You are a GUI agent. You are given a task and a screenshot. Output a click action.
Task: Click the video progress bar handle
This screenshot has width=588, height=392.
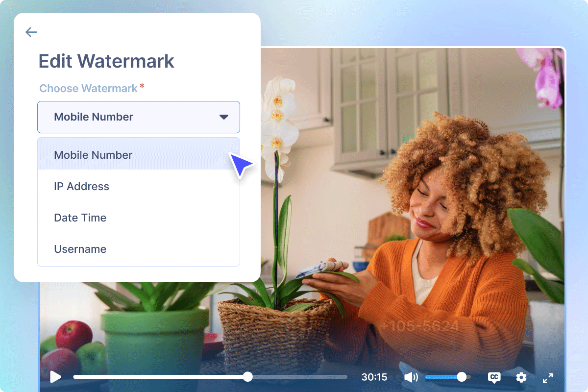click(x=248, y=377)
